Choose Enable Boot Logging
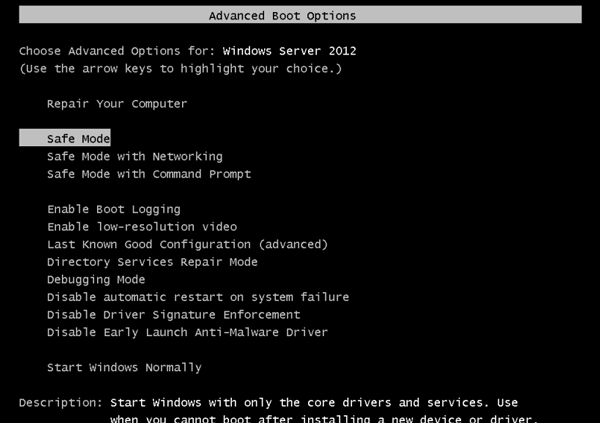The image size is (600, 423). [114, 209]
